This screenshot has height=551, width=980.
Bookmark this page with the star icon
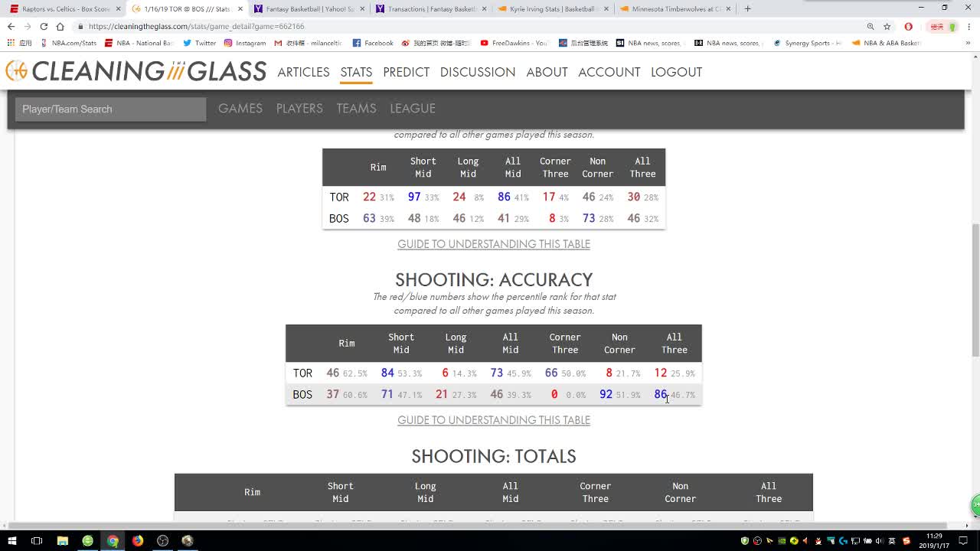pyautogui.click(x=887, y=26)
